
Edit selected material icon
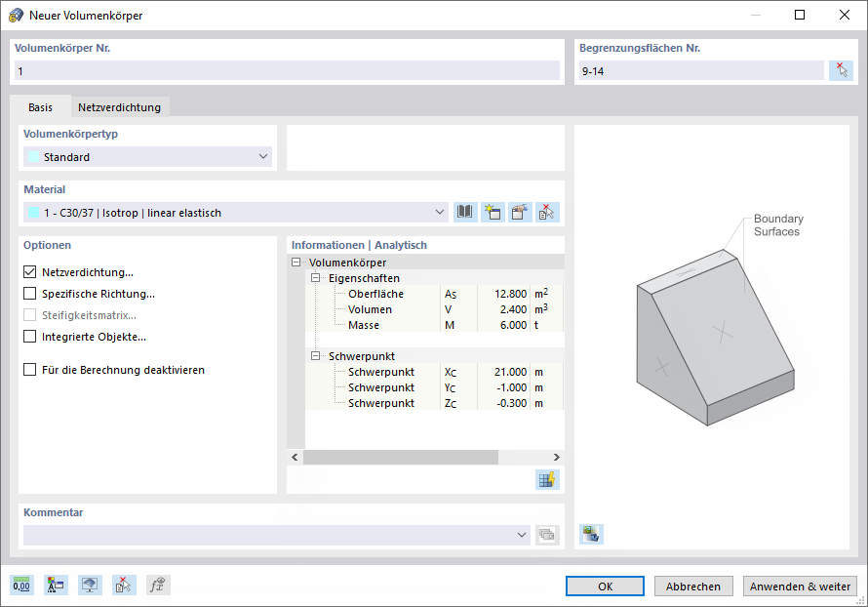coord(519,212)
